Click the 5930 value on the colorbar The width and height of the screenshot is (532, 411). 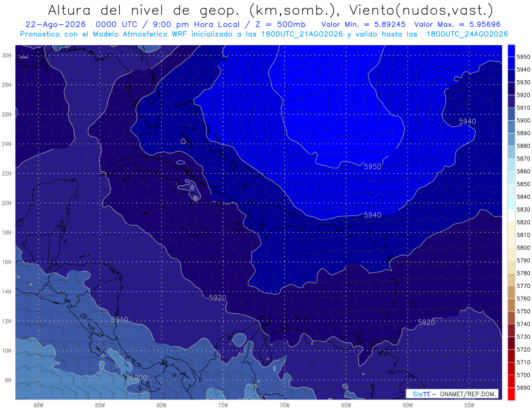pos(524,82)
